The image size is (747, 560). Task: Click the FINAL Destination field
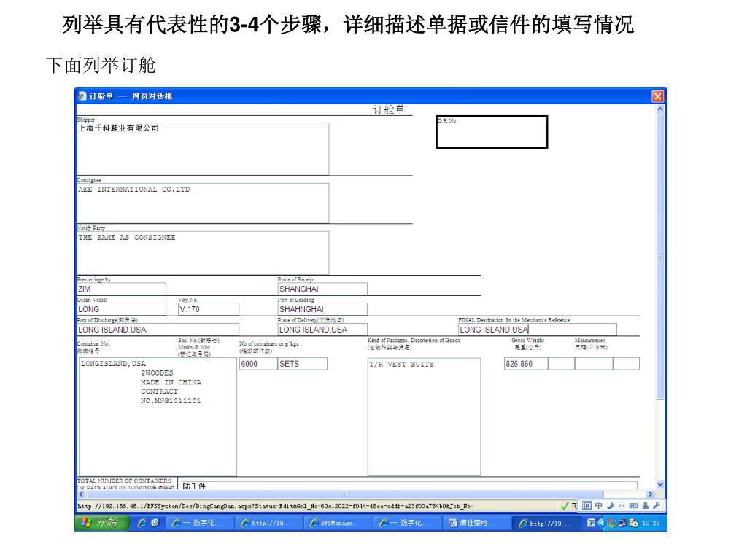click(538, 330)
